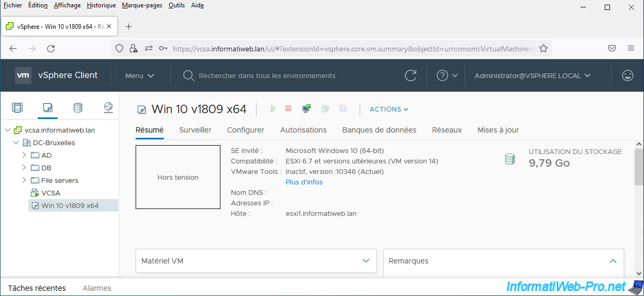Expand the DB folder

[x=24, y=168]
